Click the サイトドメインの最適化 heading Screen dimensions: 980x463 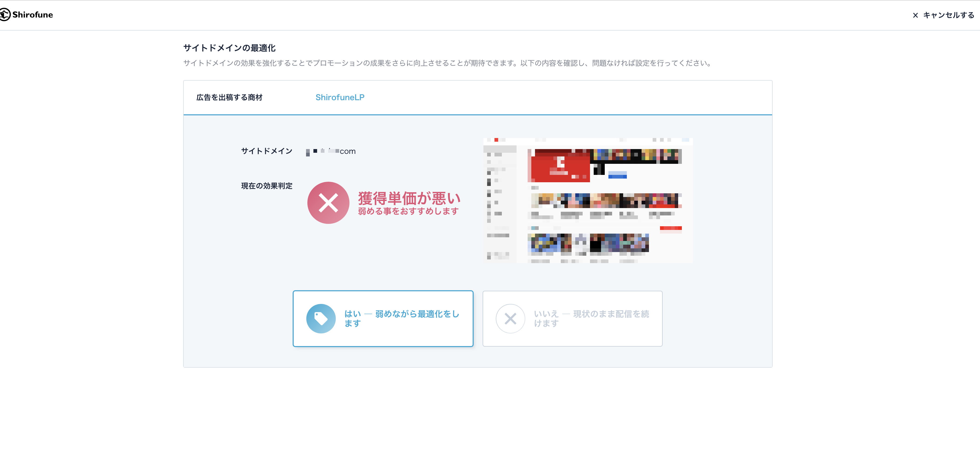point(229,48)
